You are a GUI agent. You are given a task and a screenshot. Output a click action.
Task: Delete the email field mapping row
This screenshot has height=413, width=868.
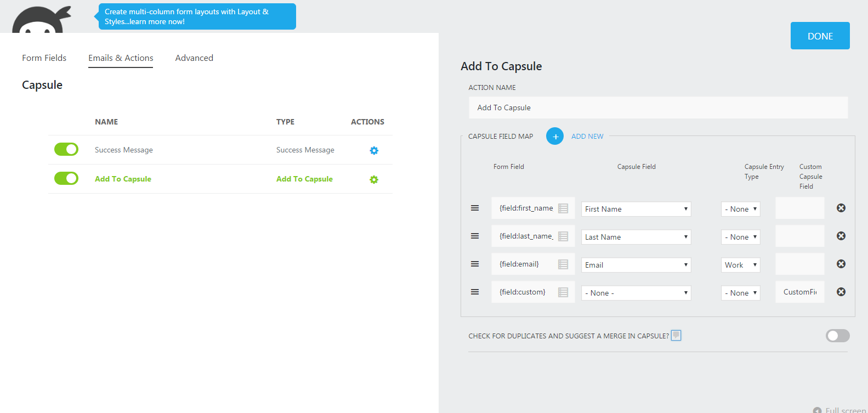[x=841, y=264]
